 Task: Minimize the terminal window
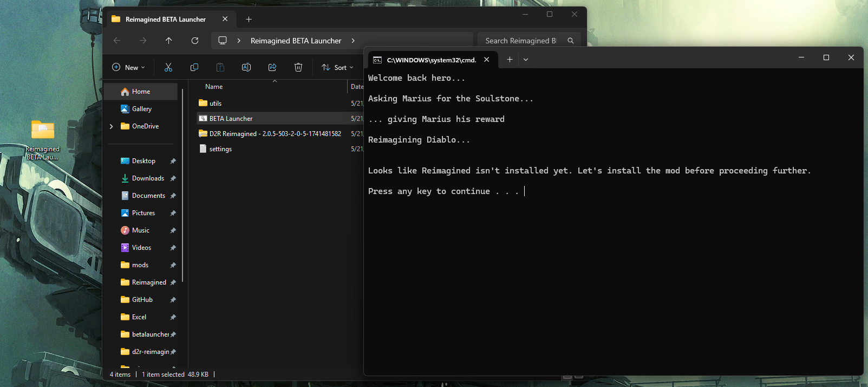tap(801, 57)
